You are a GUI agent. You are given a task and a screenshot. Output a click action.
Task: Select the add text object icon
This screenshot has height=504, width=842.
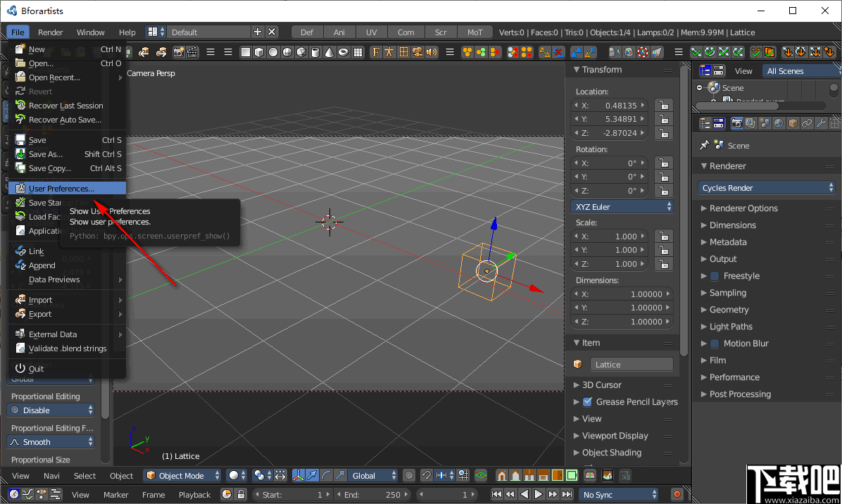(x=375, y=52)
